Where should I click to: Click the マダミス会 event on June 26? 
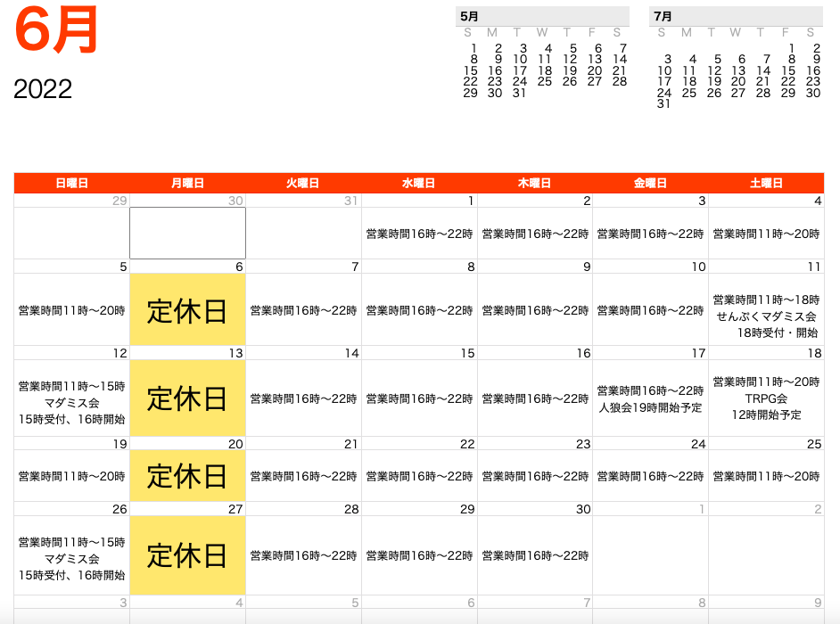[x=72, y=559]
